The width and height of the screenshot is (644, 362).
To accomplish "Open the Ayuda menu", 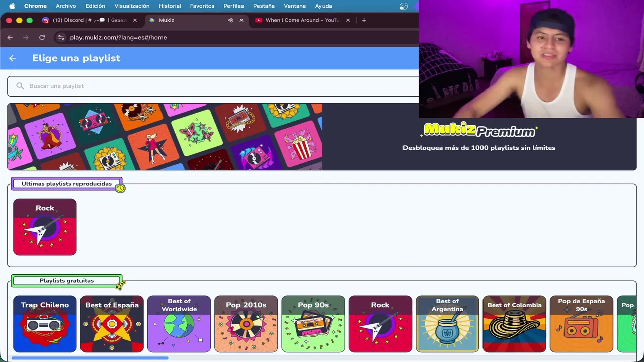I will tap(324, 6).
